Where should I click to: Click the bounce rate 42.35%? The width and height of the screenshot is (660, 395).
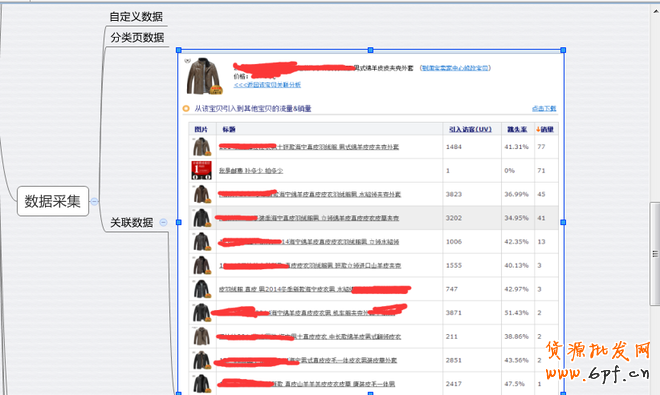[x=516, y=242]
